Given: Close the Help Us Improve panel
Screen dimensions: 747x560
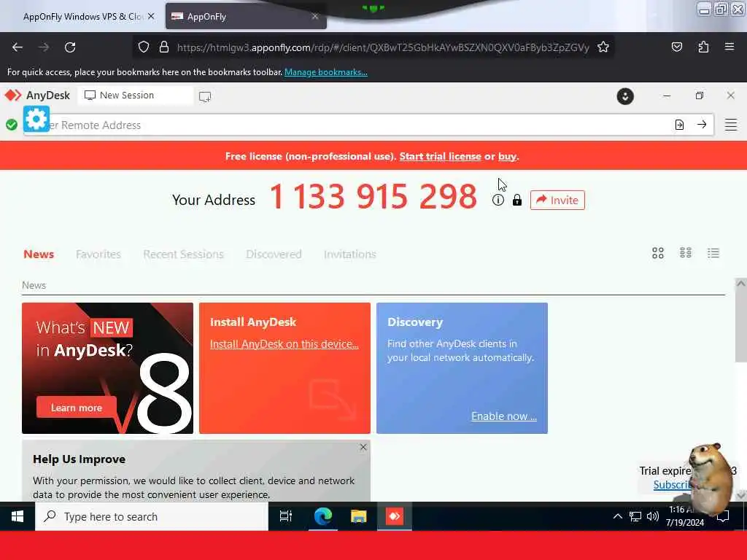Looking at the screenshot, I should coord(363,447).
